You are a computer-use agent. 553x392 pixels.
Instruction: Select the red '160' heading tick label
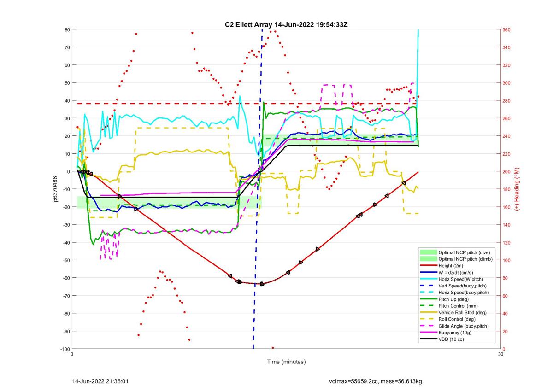coord(507,207)
